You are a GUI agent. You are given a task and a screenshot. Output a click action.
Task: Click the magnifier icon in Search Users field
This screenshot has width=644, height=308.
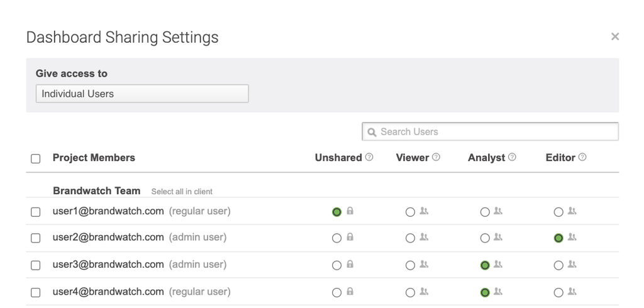click(x=372, y=132)
